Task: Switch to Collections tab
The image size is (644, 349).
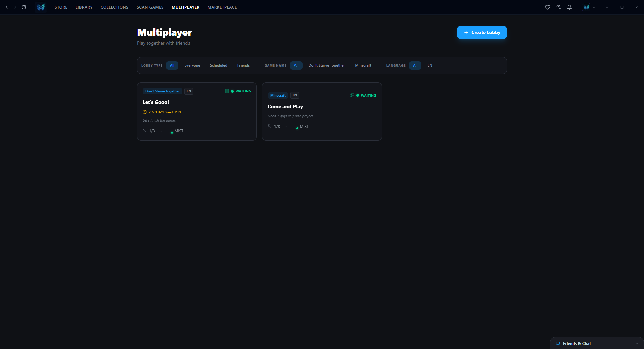Action: [x=114, y=7]
